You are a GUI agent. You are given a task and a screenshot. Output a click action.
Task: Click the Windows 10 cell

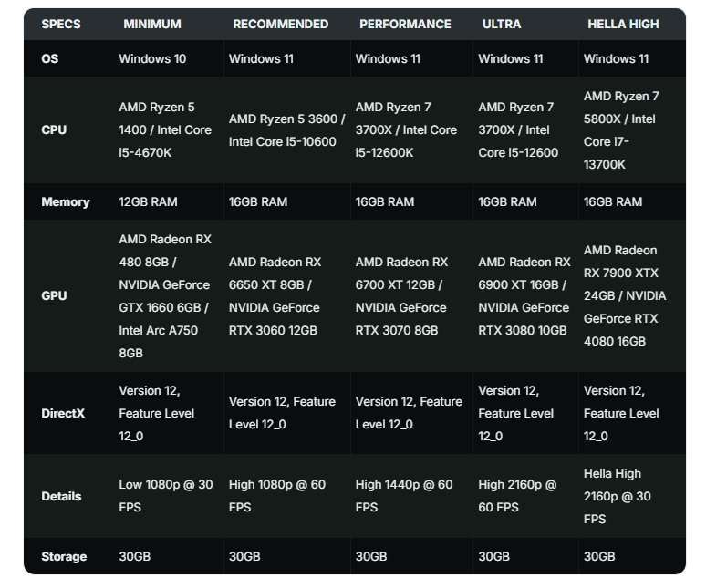[x=152, y=58]
